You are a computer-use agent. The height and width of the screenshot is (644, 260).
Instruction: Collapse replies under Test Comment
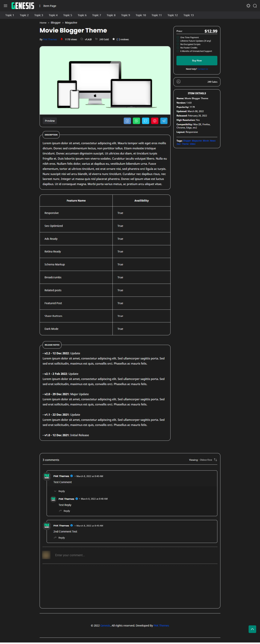point(59,491)
